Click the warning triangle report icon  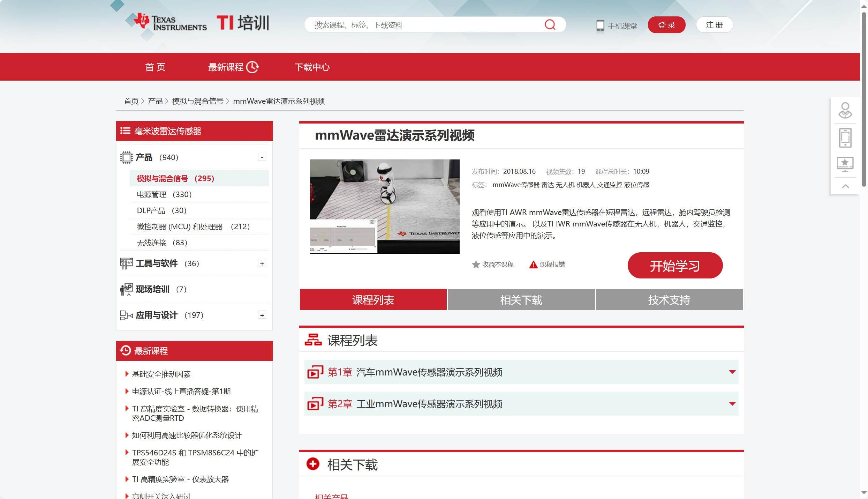click(533, 265)
